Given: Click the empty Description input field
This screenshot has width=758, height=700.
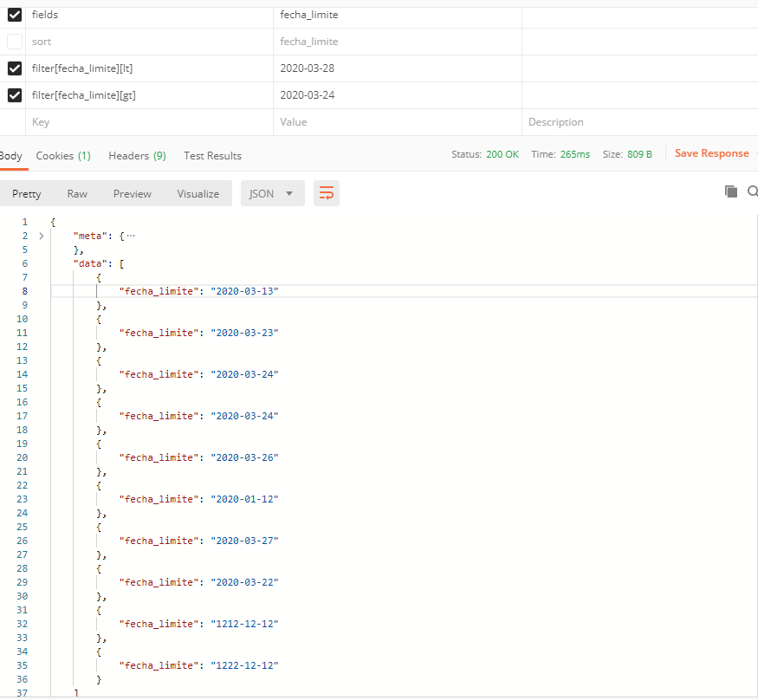Looking at the screenshot, I should (x=640, y=122).
